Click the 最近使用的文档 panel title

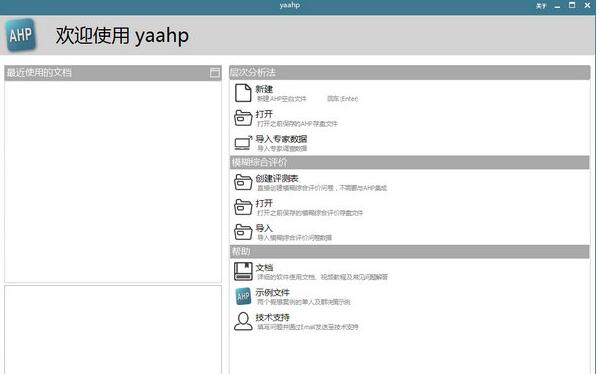39,73
